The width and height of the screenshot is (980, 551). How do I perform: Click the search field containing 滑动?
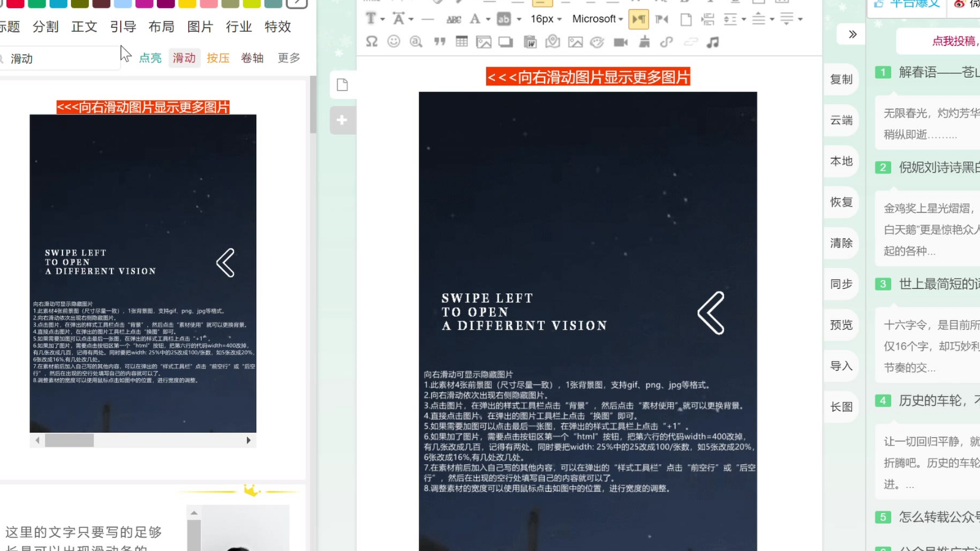click(x=61, y=59)
